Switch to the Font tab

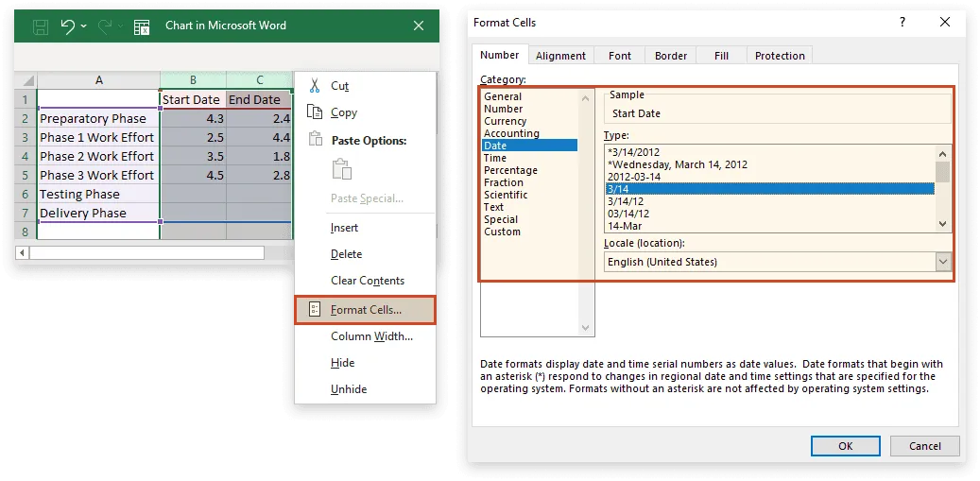619,56
